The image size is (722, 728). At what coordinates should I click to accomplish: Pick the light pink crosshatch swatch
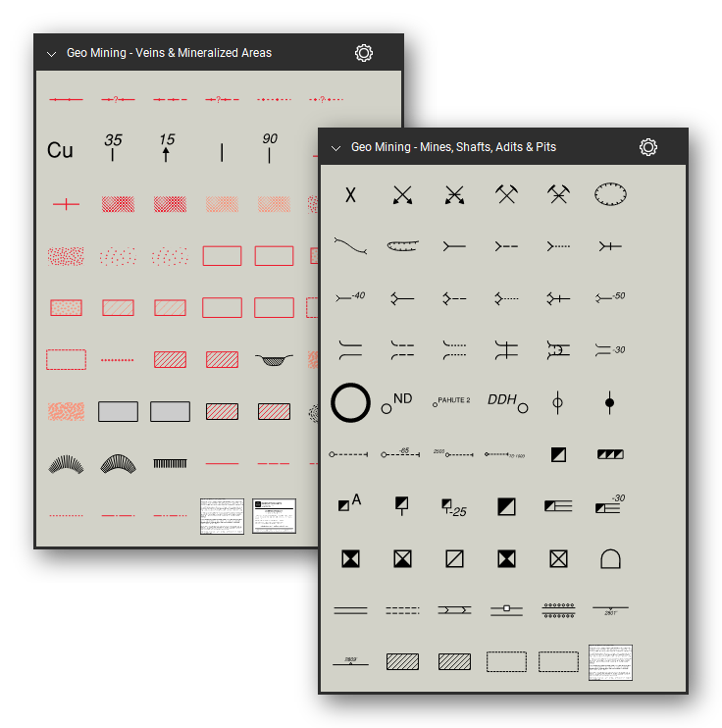[222, 204]
